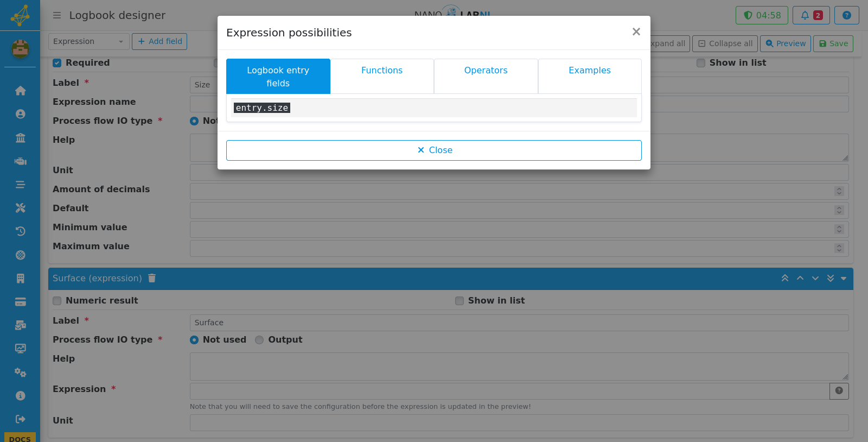Open the notifications bell with badge 2

(x=811, y=15)
